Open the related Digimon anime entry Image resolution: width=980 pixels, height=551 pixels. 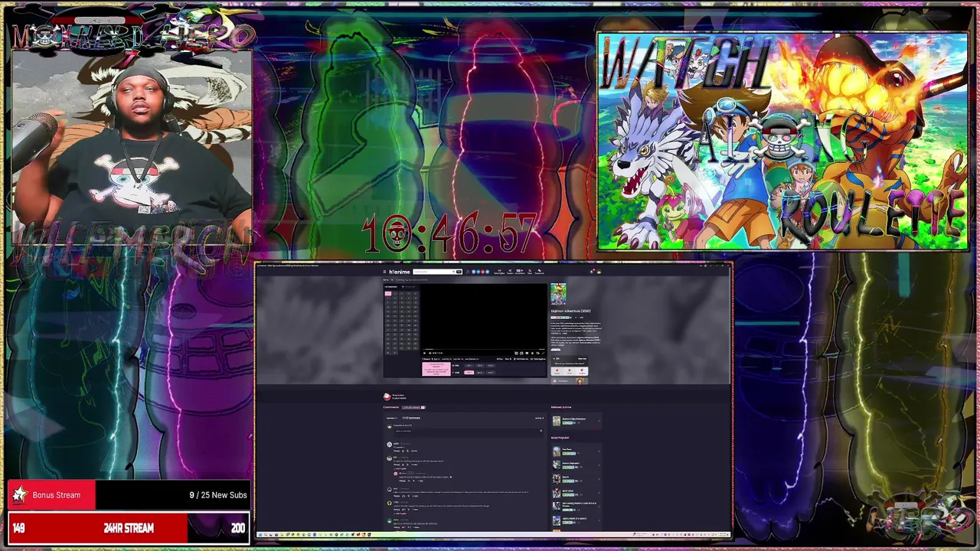click(x=574, y=419)
